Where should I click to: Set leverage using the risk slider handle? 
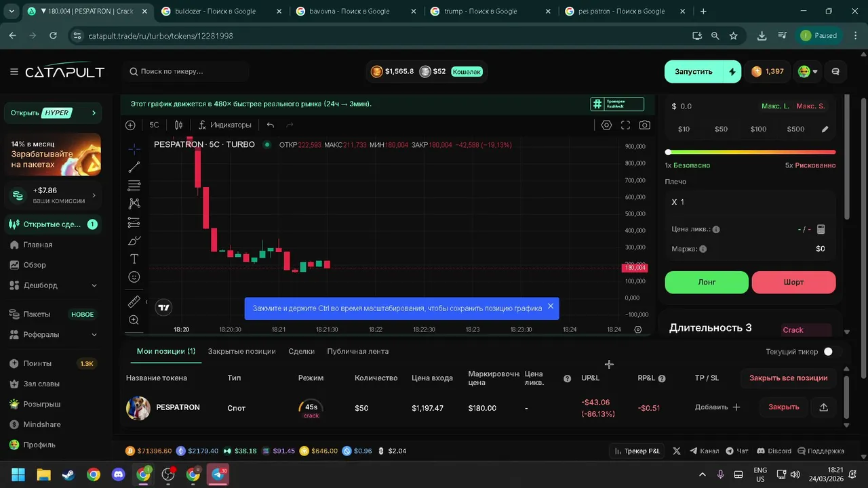(669, 152)
